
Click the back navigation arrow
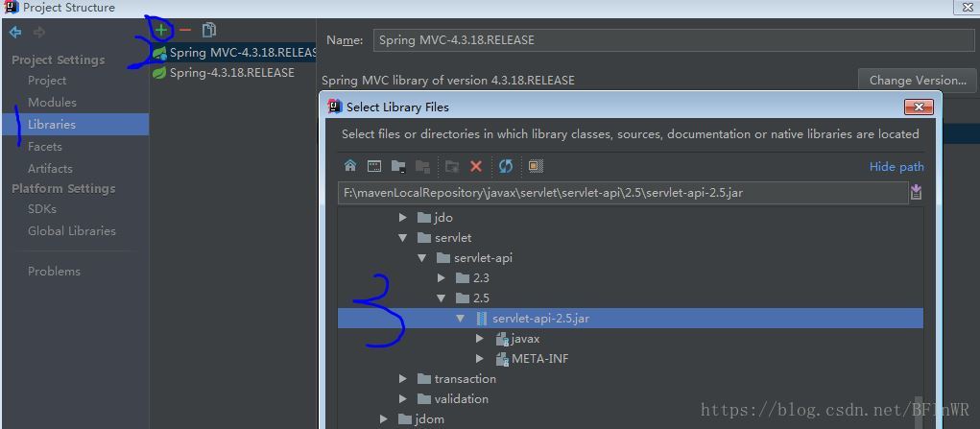[x=15, y=32]
